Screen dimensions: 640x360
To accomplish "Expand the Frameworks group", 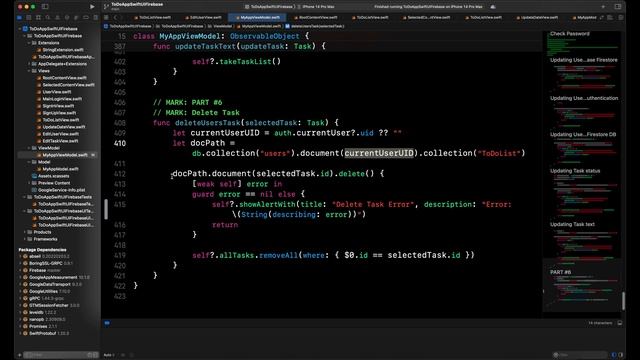I will coord(24,239).
